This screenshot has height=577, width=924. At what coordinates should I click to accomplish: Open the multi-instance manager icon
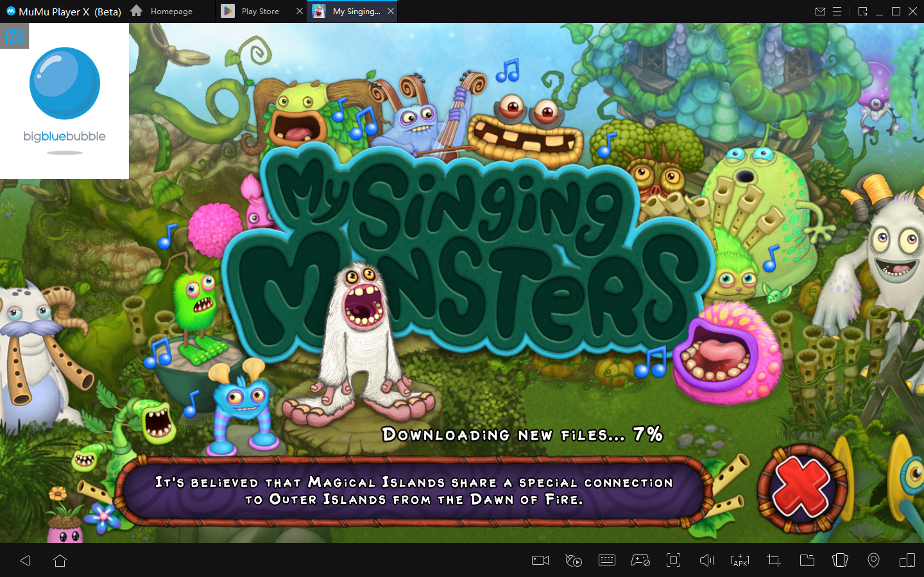coord(840,560)
